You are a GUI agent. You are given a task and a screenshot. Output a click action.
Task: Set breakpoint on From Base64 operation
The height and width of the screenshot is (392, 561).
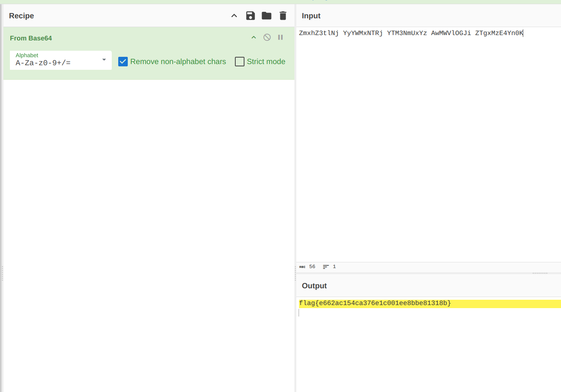point(280,37)
